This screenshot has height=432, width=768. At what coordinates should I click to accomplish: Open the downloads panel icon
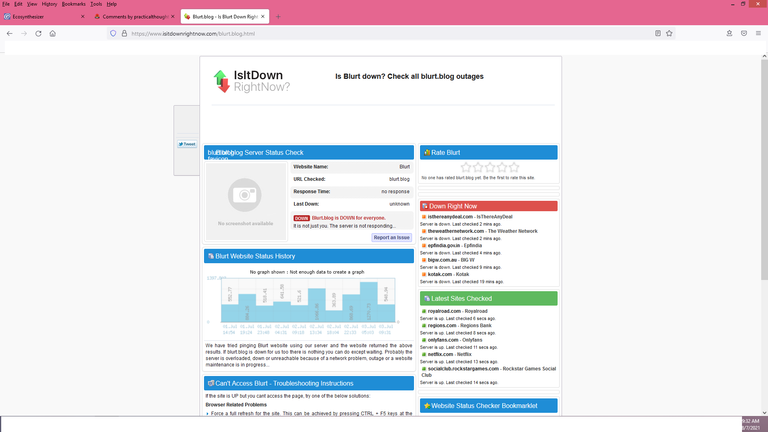pyautogui.click(x=729, y=33)
